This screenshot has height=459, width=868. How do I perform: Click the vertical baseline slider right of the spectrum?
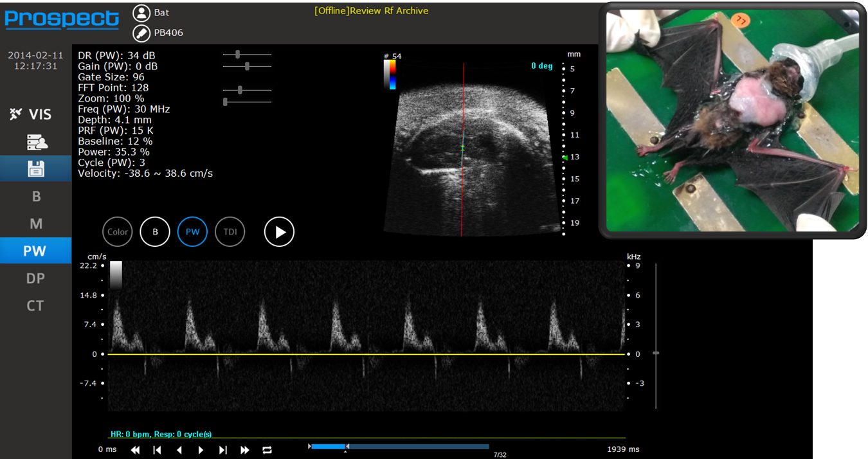[656, 336]
